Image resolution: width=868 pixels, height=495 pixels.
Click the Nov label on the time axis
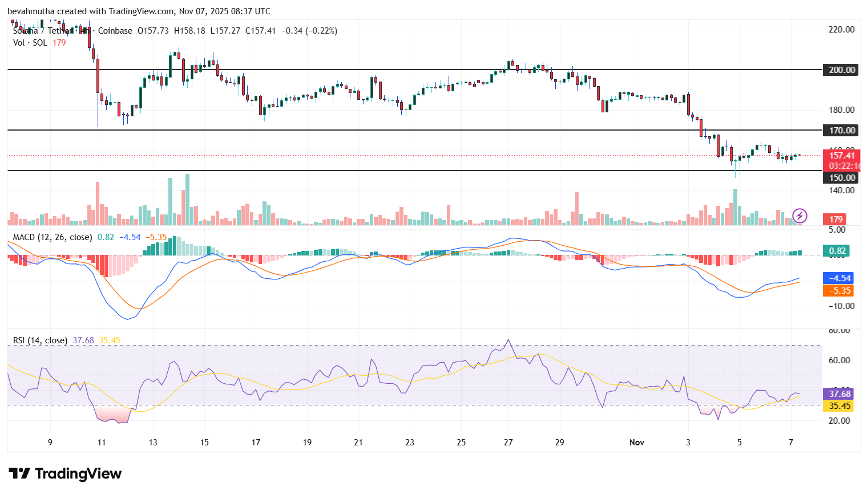tap(636, 442)
